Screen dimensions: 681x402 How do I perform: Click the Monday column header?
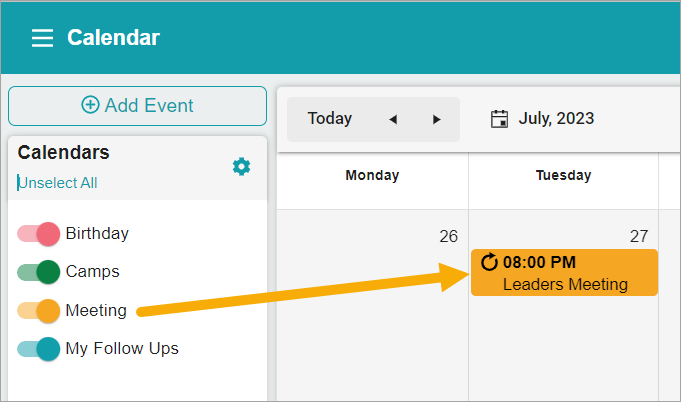(x=372, y=175)
